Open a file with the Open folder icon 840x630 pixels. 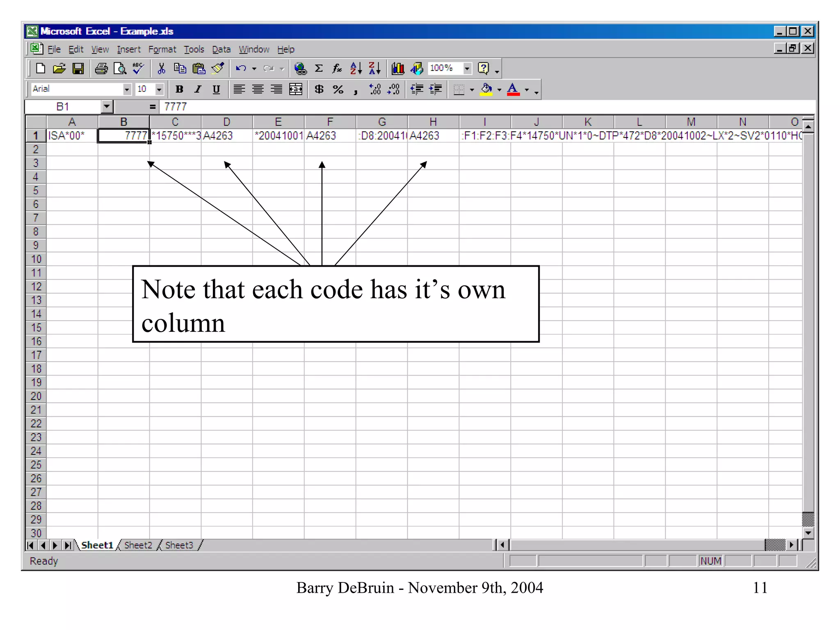pos(59,68)
